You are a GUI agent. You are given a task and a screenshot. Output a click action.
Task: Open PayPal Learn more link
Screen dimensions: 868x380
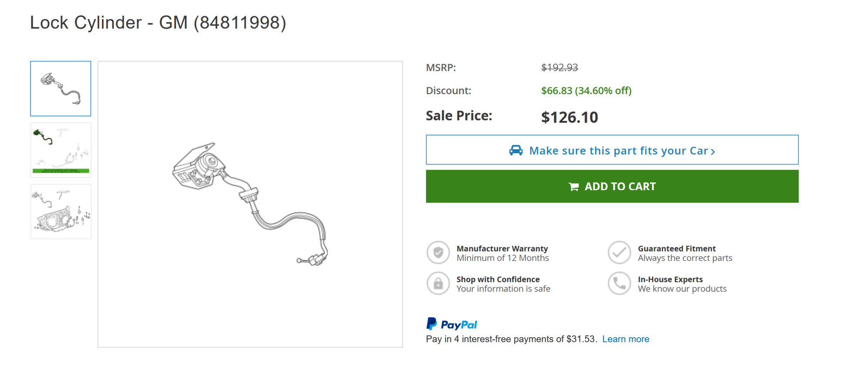point(625,339)
